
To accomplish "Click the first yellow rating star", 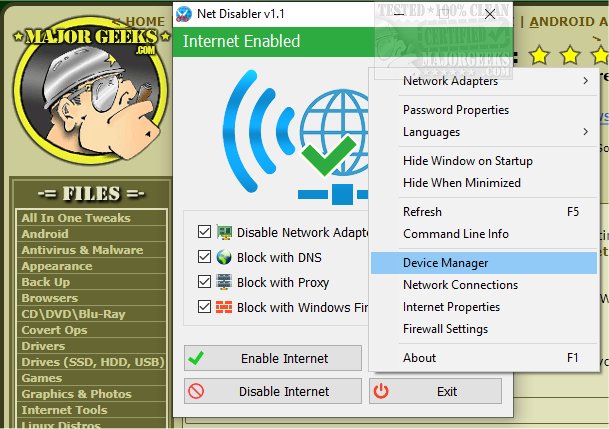I will click(539, 55).
